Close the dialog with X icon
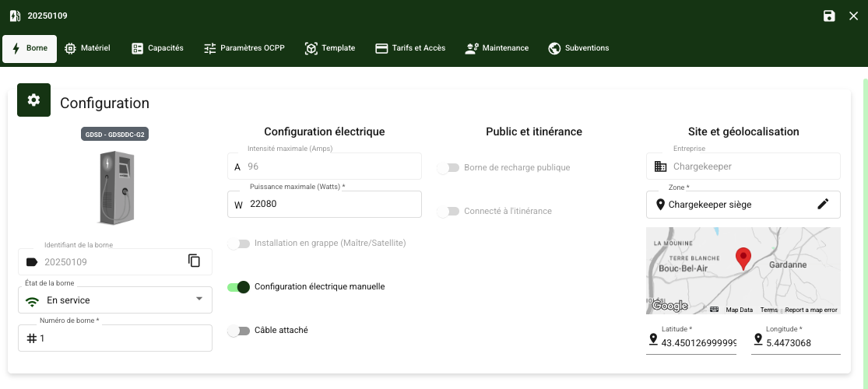Viewport: 868px width, 389px height. pyautogui.click(x=853, y=16)
